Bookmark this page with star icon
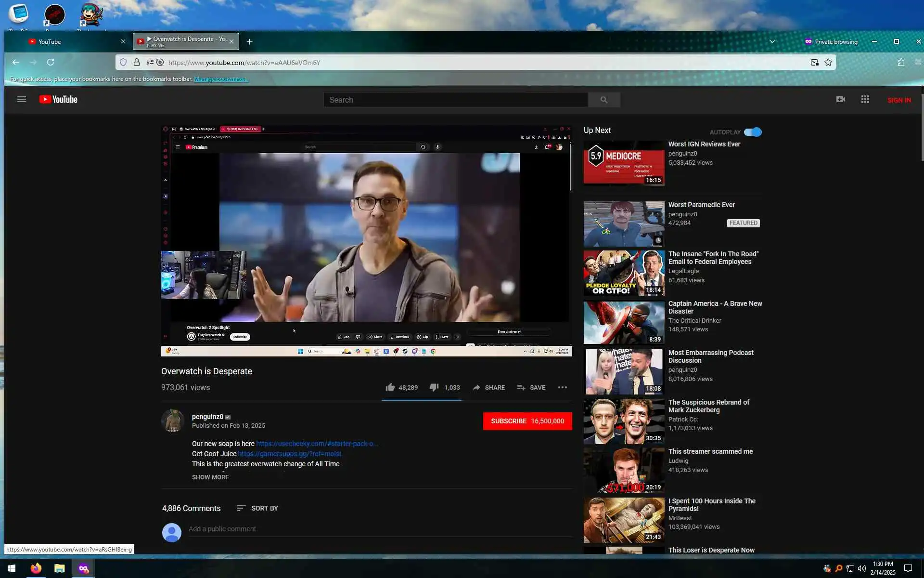This screenshot has width=924, height=578. pos(828,62)
